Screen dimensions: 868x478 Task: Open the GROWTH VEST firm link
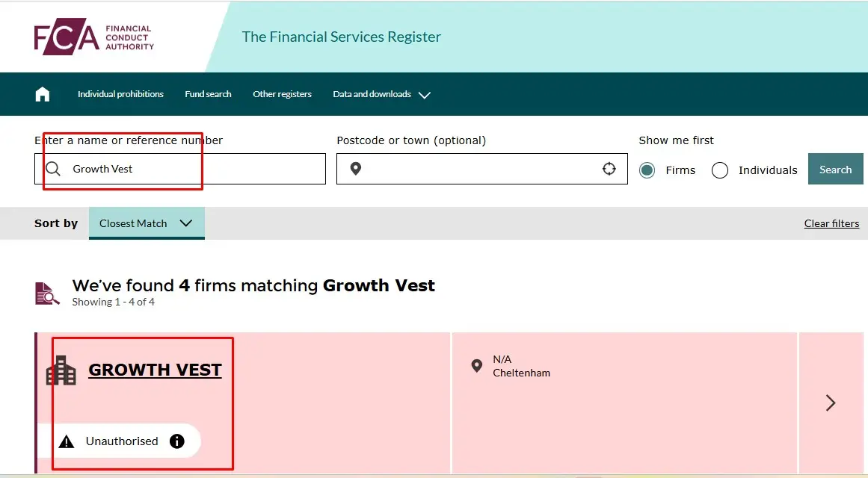[x=155, y=369]
